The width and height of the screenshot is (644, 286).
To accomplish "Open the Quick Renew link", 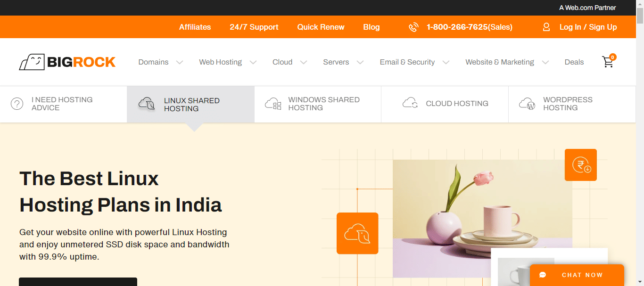I will tap(321, 27).
